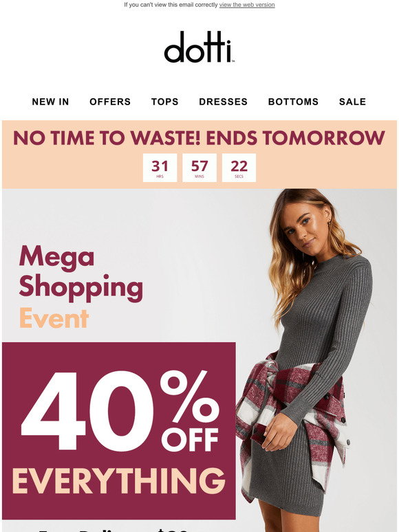Browse the DRESSES category
This screenshot has height=532, width=399.
point(223,102)
